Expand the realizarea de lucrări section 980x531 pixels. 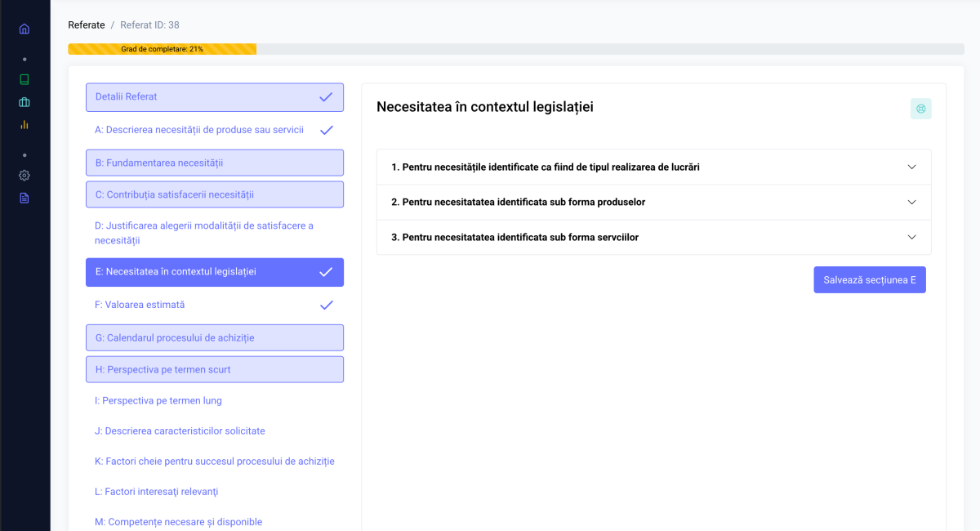(x=653, y=167)
